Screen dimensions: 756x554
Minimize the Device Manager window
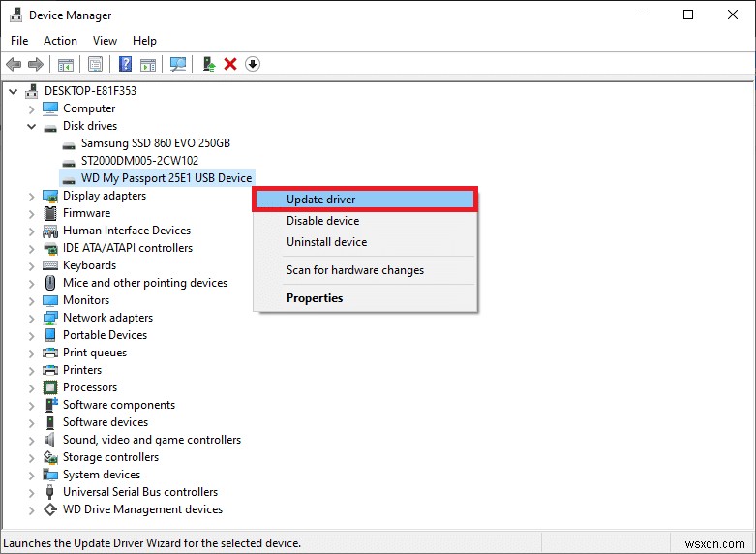pyautogui.click(x=645, y=15)
